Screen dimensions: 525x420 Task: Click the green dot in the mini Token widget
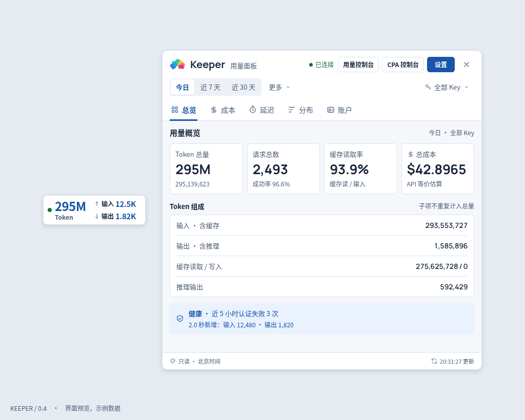pyautogui.click(x=50, y=210)
